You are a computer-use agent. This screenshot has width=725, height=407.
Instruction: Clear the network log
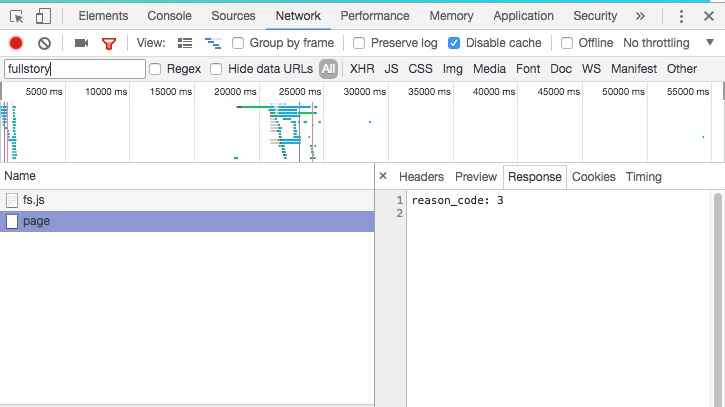(44, 43)
